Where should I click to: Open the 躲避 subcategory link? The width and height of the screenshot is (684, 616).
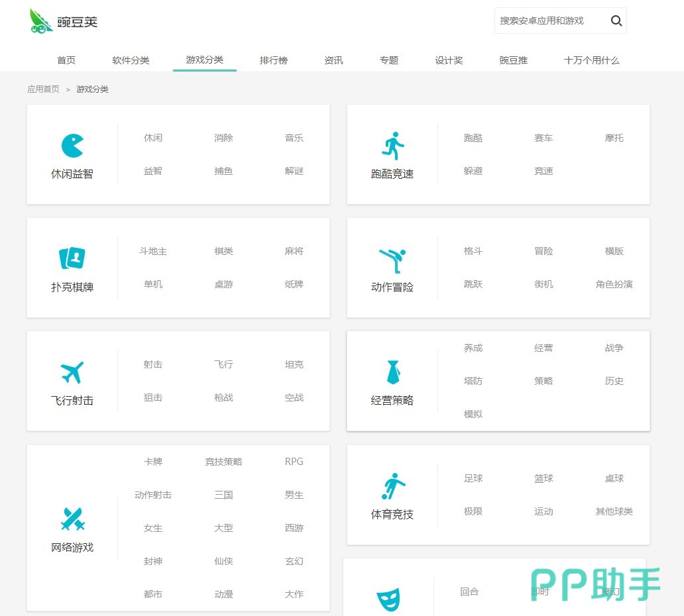[473, 171]
